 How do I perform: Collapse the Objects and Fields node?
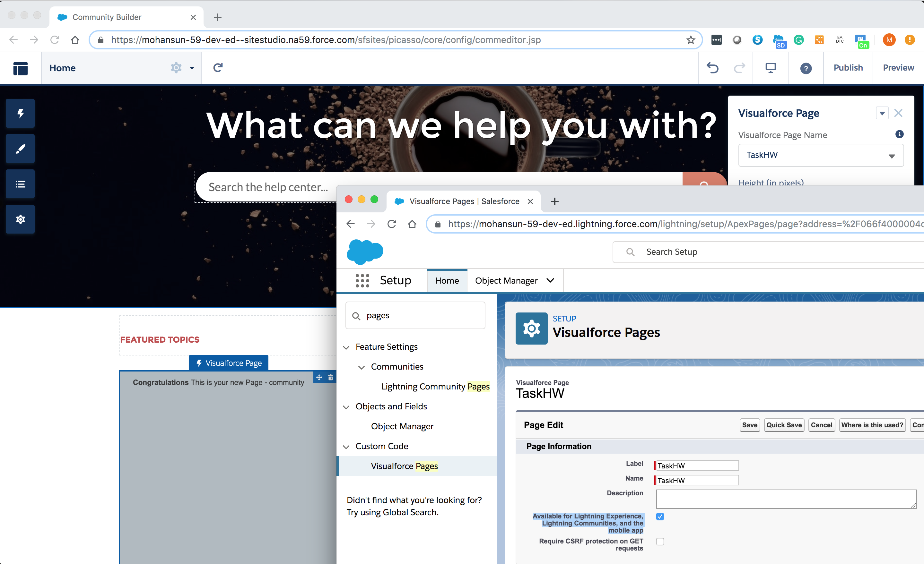click(x=346, y=407)
